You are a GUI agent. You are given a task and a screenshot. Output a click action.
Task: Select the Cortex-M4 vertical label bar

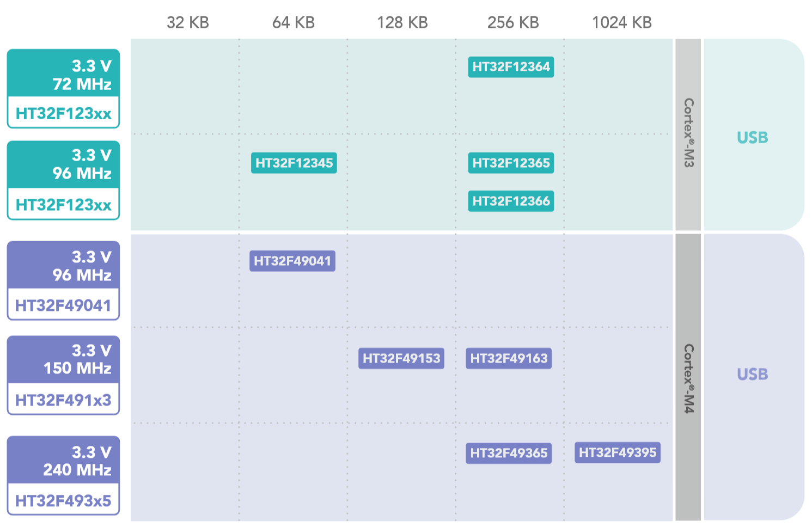tap(688, 378)
